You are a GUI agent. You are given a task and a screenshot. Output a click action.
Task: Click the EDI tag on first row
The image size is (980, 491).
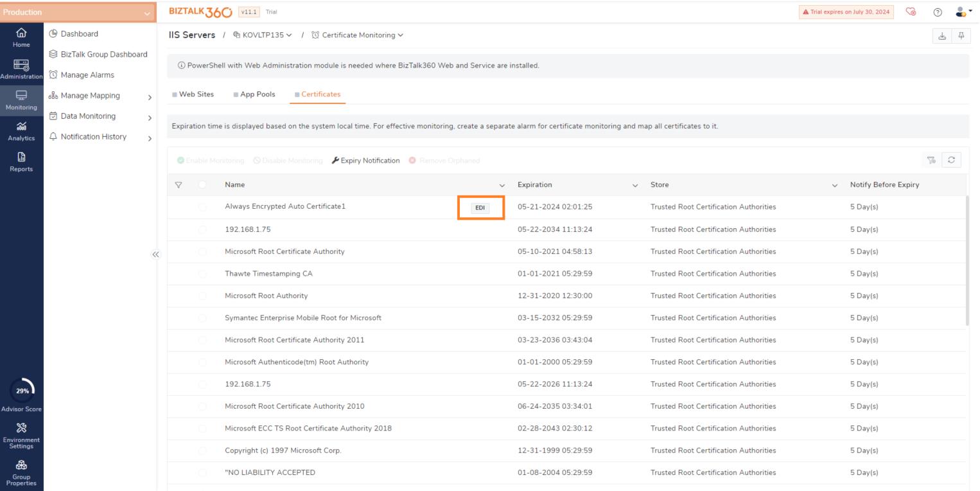pos(480,208)
